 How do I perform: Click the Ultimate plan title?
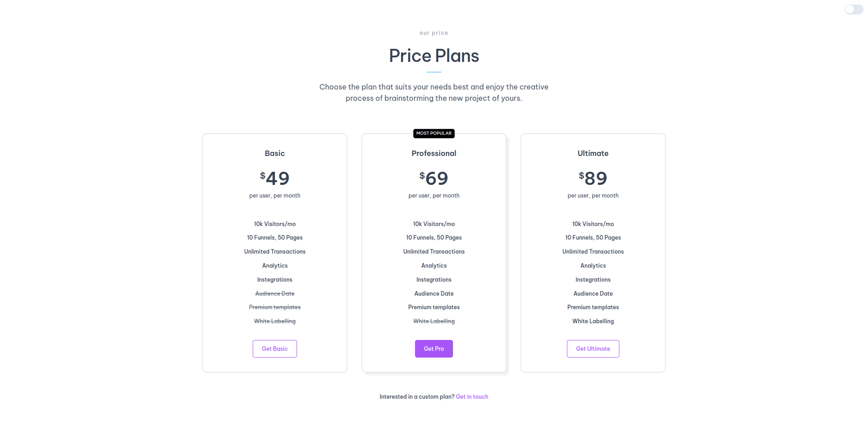(x=593, y=153)
